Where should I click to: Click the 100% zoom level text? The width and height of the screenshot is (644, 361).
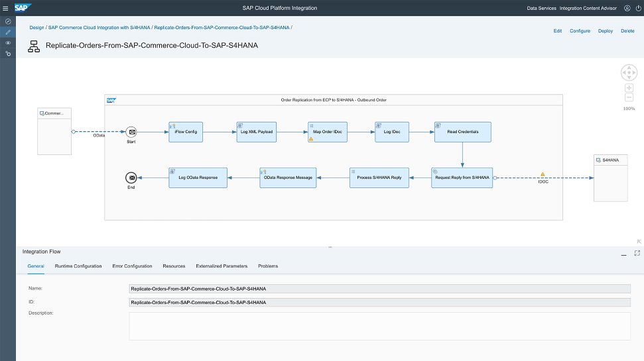(x=629, y=109)
